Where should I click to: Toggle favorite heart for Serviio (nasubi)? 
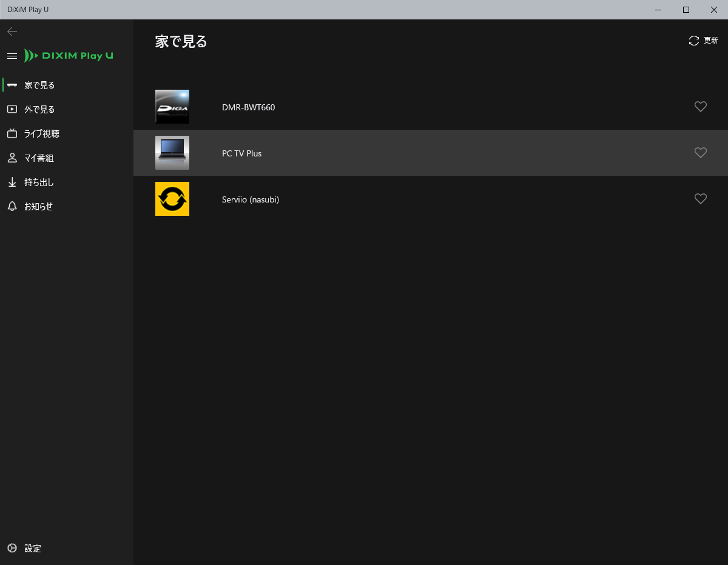[x=700, y=199]
